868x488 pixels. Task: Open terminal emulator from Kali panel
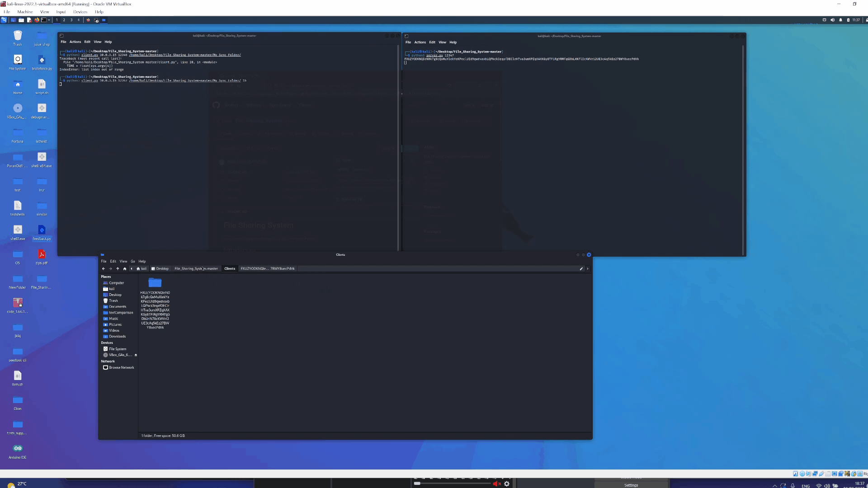tap(44, 20)
